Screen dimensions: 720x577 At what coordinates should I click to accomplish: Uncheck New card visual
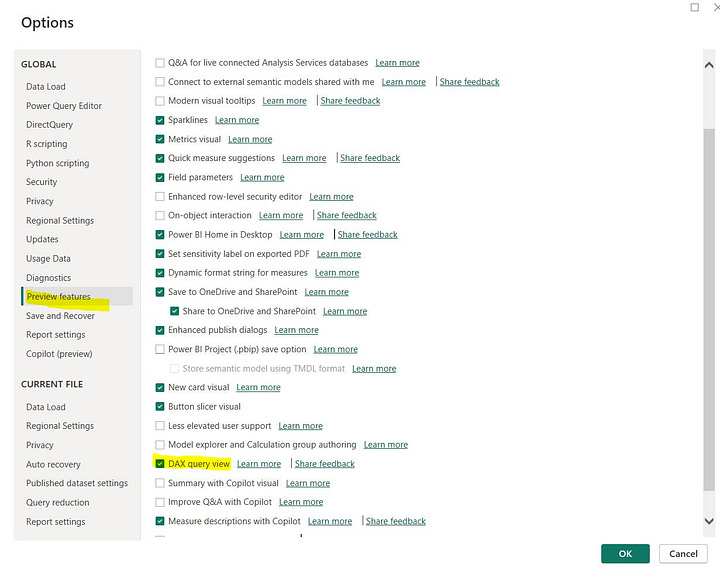pyautogui.click(x=160, y=387)
